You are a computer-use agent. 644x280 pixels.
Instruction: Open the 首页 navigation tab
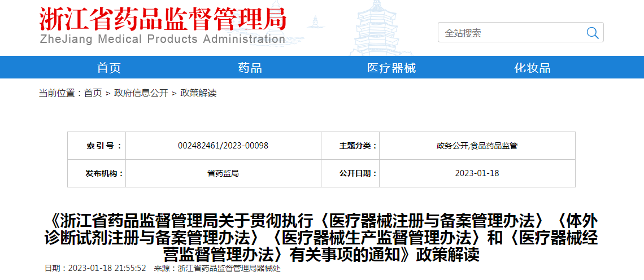pyautogui.click(x=109, y=68)
